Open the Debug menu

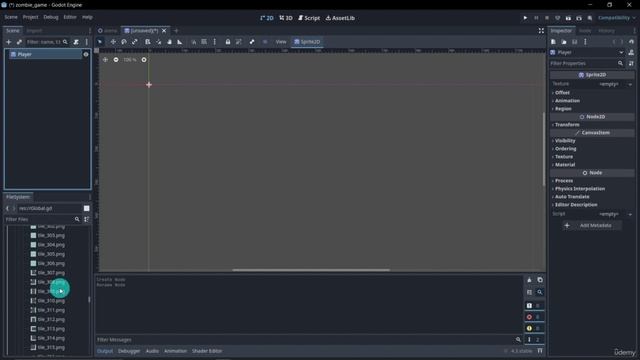click(51, 17)
